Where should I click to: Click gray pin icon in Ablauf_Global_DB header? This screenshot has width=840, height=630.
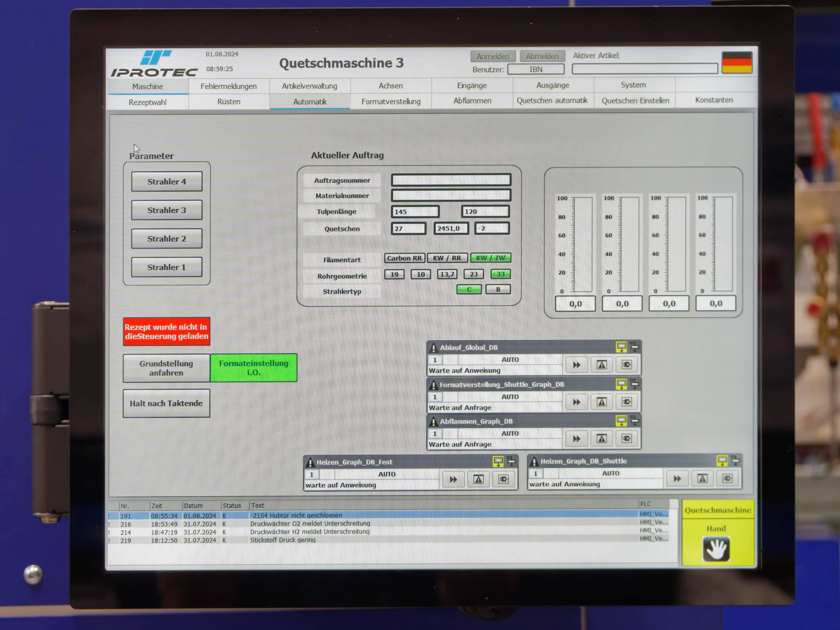coord(635,347)
